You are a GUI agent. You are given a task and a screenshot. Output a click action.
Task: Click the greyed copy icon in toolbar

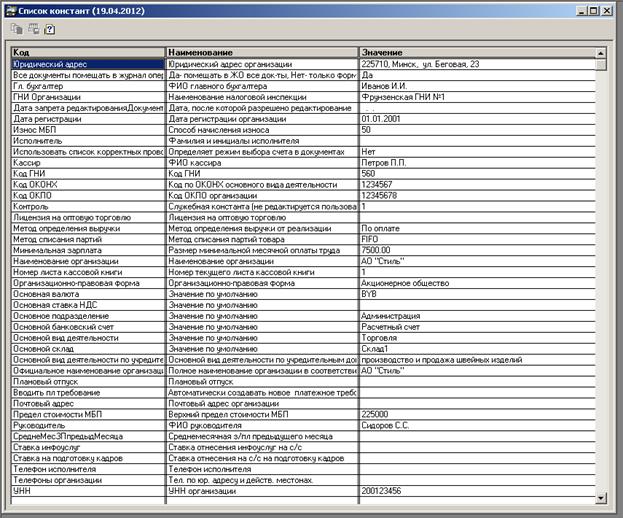pos(17,29)
